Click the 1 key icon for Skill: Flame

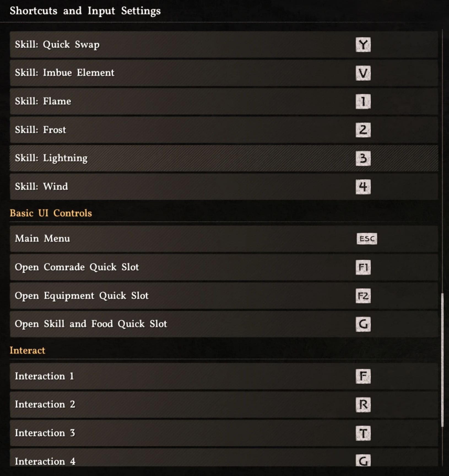363,101
